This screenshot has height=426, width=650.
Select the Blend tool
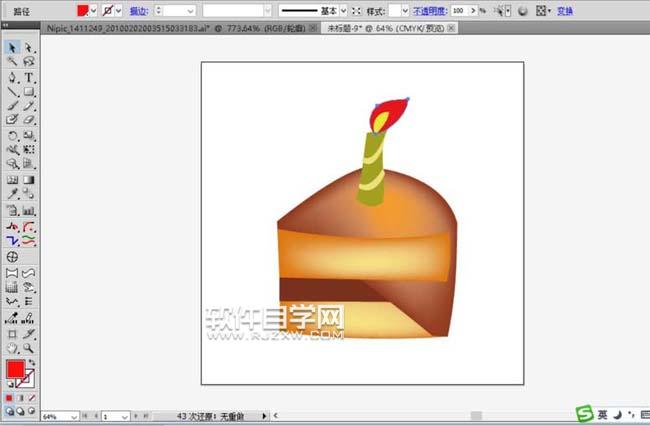(x=29, y=194)
